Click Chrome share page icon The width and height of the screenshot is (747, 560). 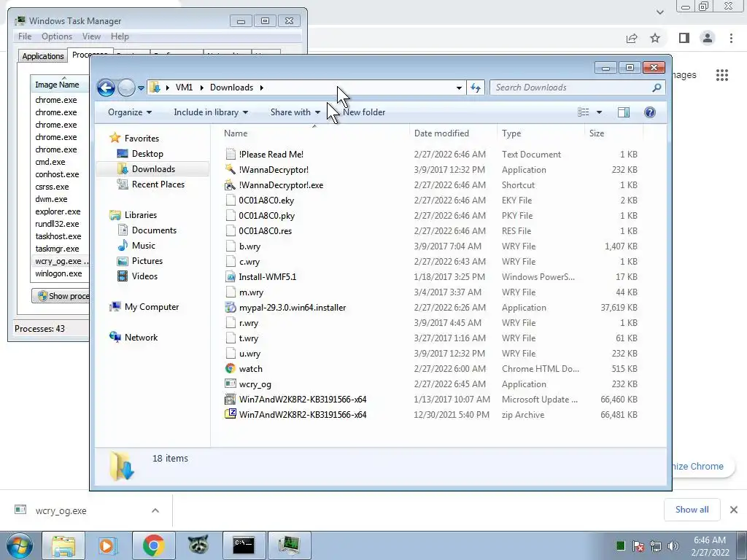(x=632, y=38)
